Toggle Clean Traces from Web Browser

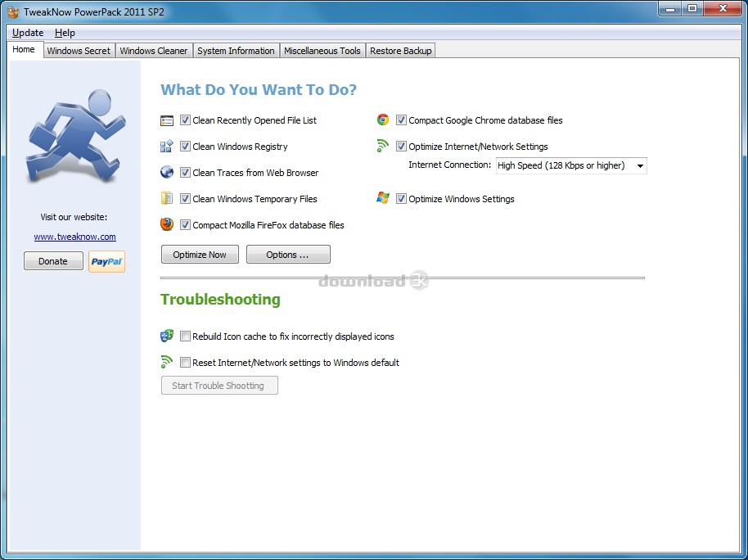(x=185, y=173)
